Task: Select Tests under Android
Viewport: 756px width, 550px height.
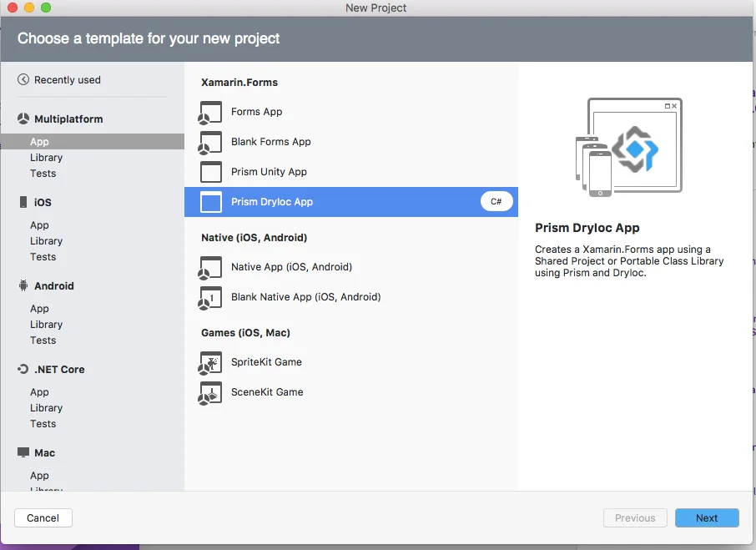Action: 43,341
